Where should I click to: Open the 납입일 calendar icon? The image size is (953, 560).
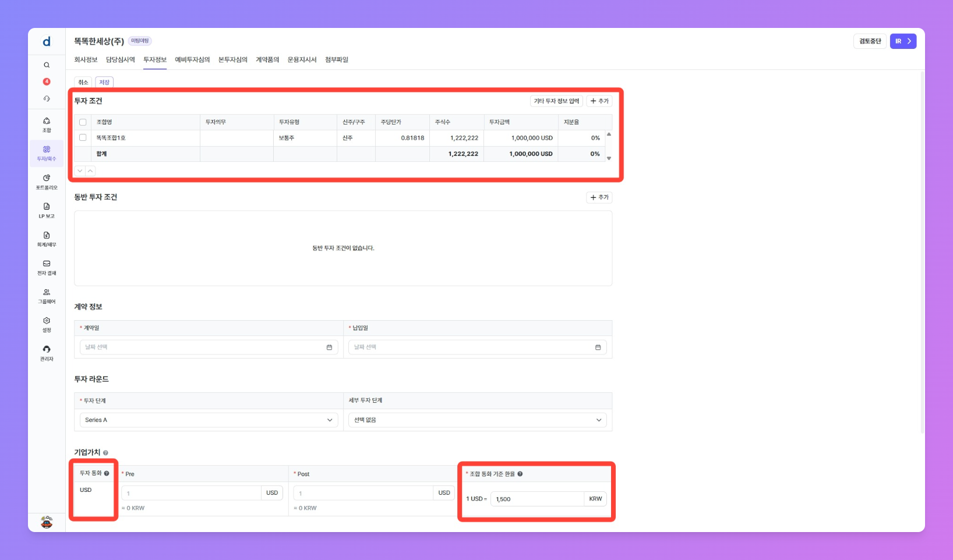point(598,348)
